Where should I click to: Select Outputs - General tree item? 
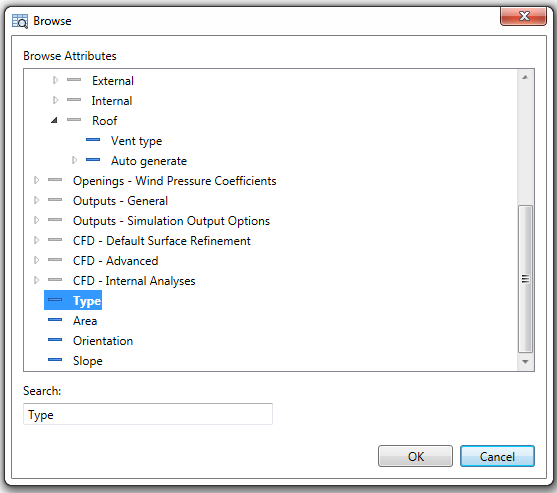tap(120, 201)
